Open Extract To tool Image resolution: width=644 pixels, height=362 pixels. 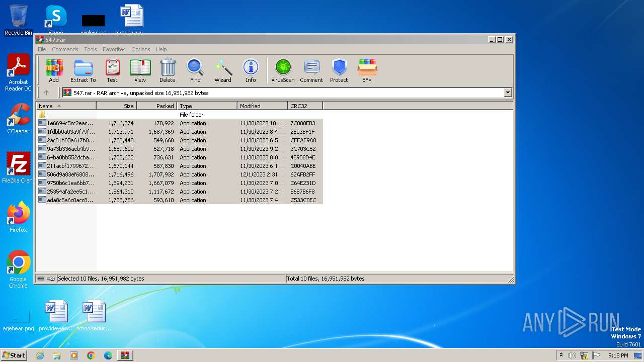click(x=83, y=71)
